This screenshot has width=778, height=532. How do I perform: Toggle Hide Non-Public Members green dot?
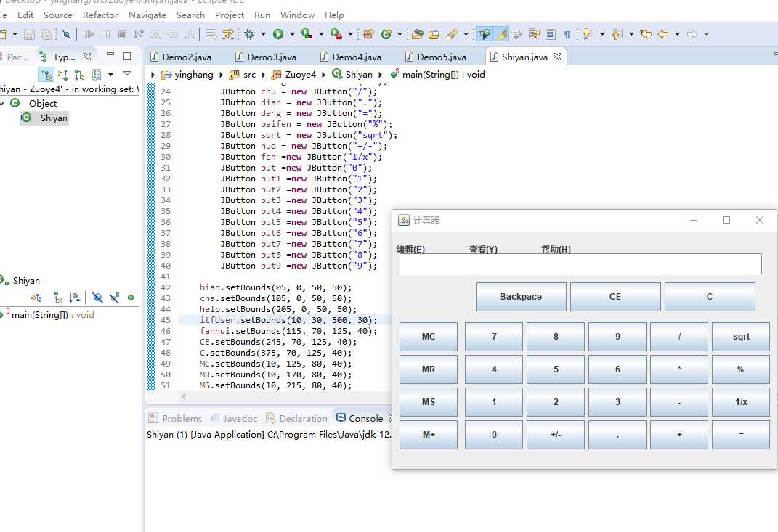131,298
